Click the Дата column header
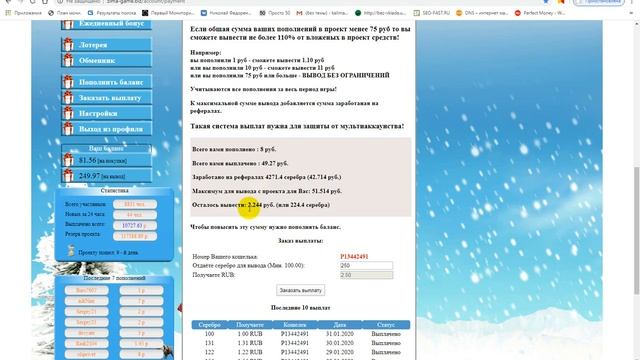Viewport: 640px width, 360px height. coord(340,325)
